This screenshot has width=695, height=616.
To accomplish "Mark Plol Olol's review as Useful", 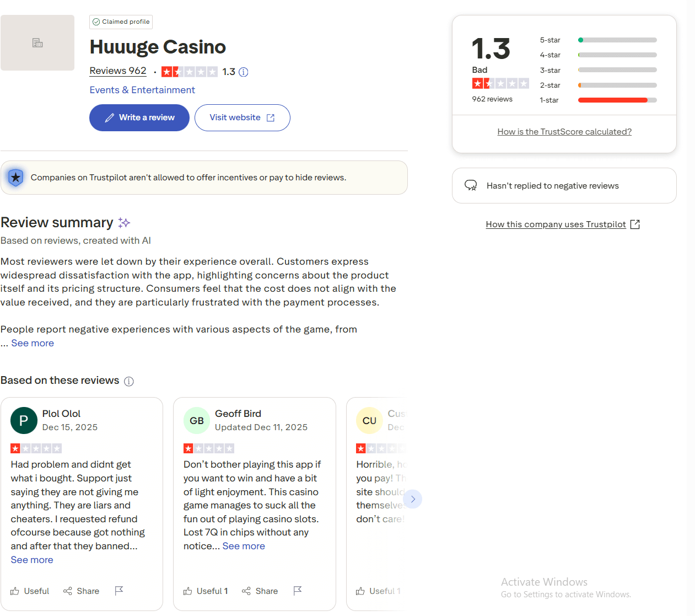I will (x=30, y=591).
